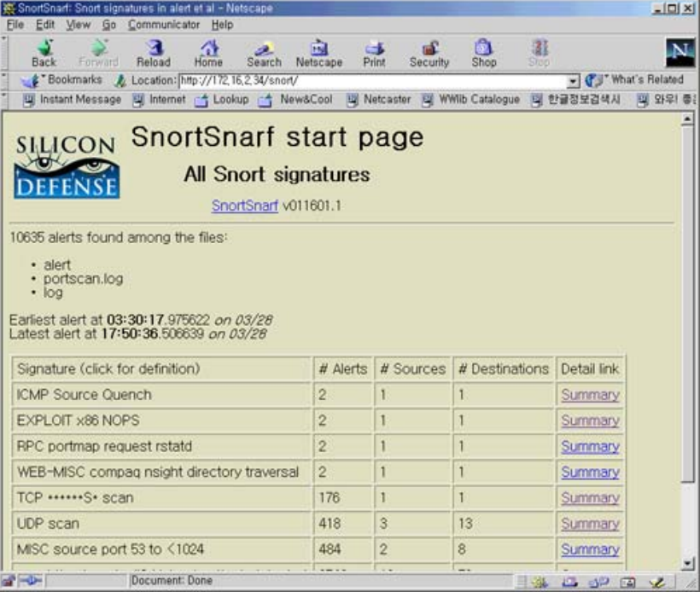Open Summary for WEB-MISC compaq nsight
The height and width of the screenshot is (592, 700).
point(590,473)
